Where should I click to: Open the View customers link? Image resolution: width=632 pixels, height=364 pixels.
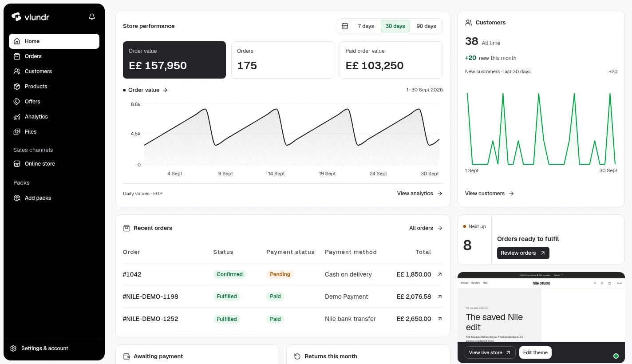pos(490,194)
